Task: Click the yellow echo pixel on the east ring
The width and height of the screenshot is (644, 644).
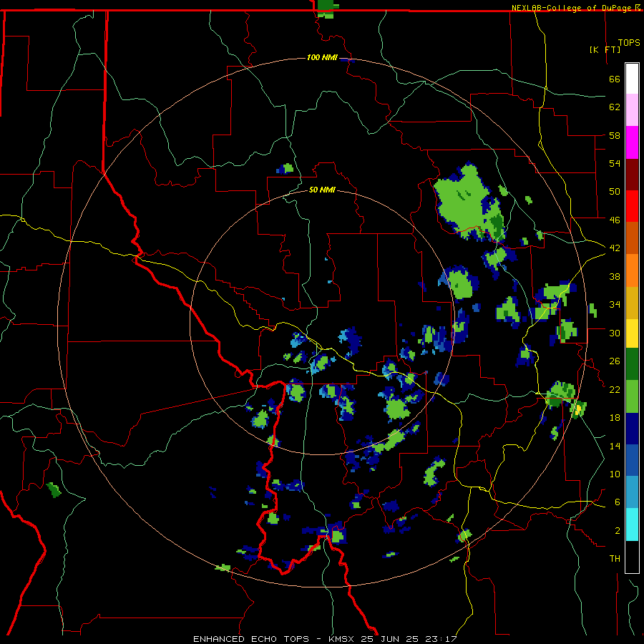Action: [x=579, y=409]
